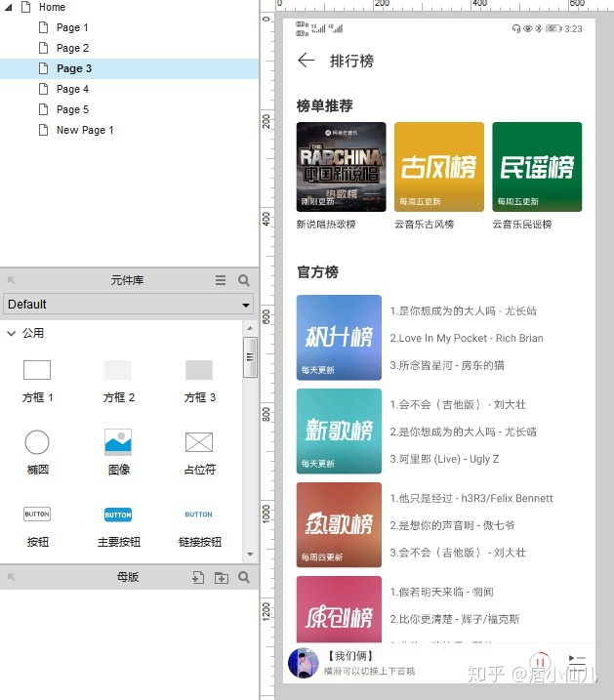Screen dimensions: 614x700
Task: Select New Page 1 in the tree
Action: click(85, 131)
